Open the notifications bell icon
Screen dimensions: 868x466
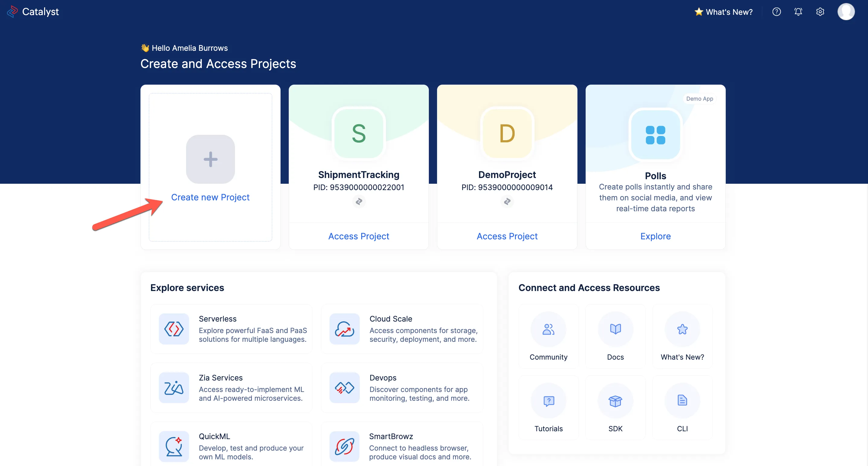(798, 12)
